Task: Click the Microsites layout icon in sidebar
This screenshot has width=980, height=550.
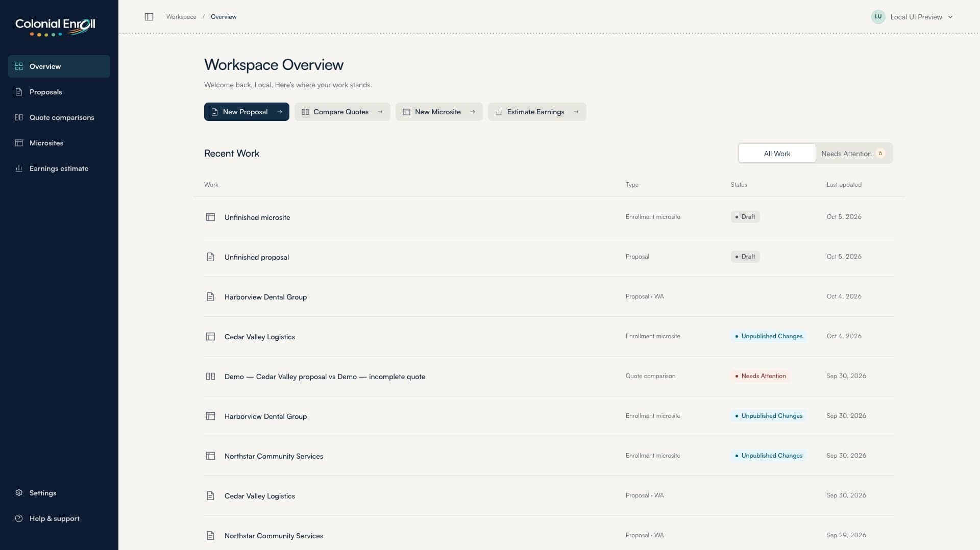Action: [x=19, y=143]
